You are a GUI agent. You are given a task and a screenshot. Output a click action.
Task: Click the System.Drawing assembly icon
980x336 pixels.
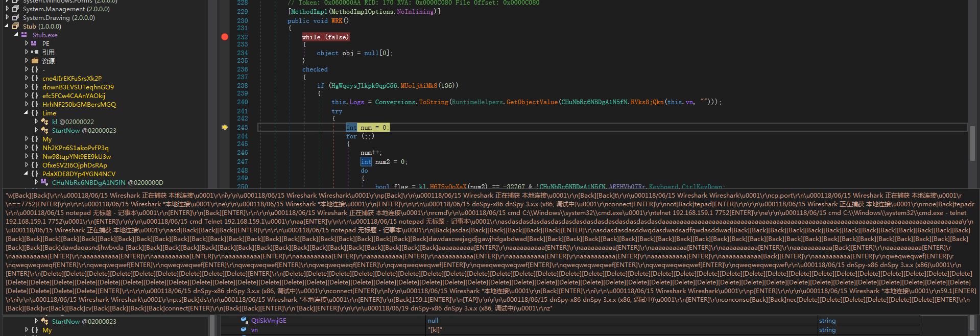click(15, 17)
